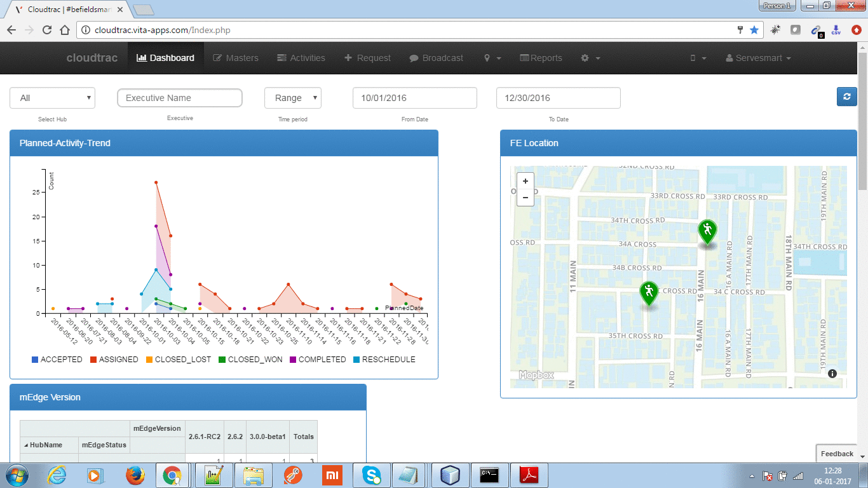
Task: Toggle CLOSED_WON series in chart legend
Action: (251, 360)
